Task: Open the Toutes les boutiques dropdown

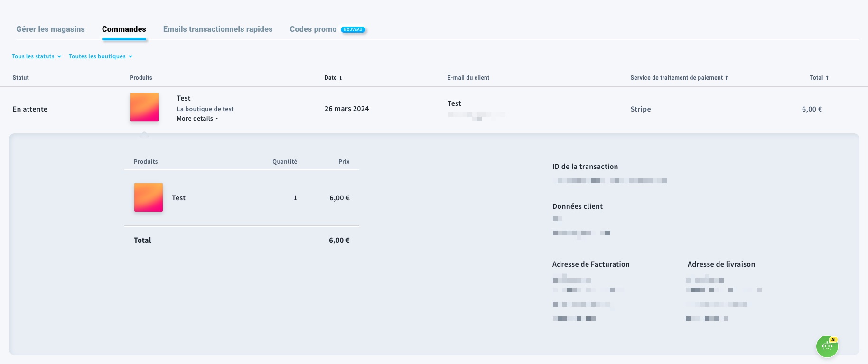Action: [x=101, y=56]
